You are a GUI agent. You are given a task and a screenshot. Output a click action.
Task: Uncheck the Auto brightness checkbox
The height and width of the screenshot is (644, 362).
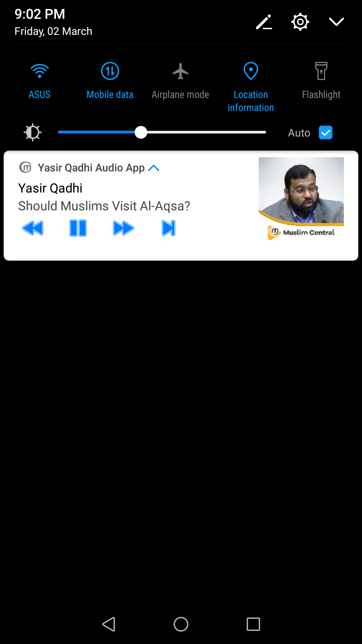click(x=325, y=132)
